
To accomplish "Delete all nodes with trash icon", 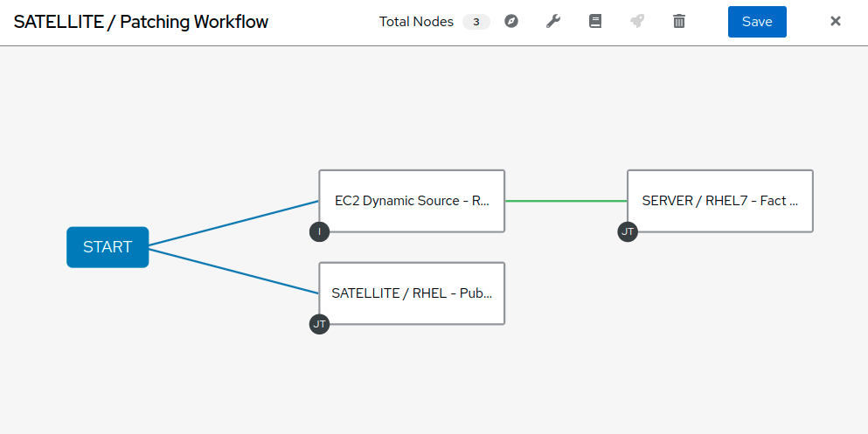I will (x=679, y=22).
